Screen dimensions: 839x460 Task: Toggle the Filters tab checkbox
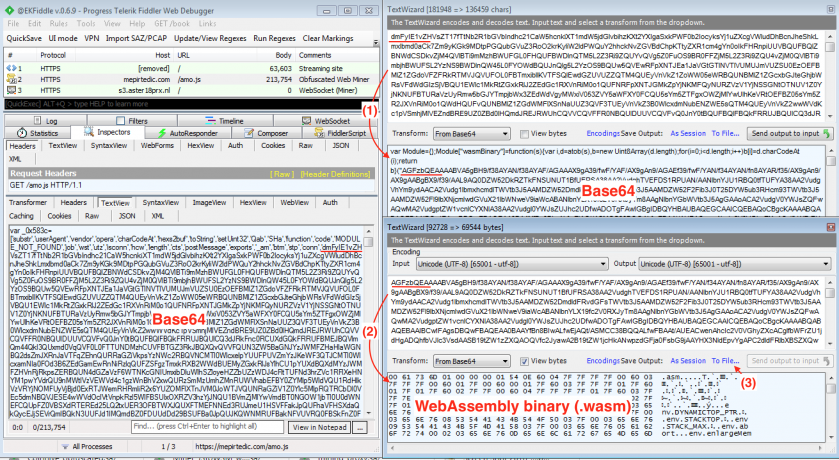[x=120, y=121]
